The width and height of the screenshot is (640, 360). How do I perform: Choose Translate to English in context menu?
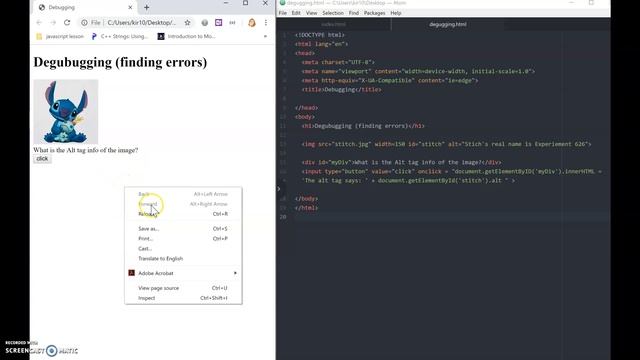pos(183,258)
